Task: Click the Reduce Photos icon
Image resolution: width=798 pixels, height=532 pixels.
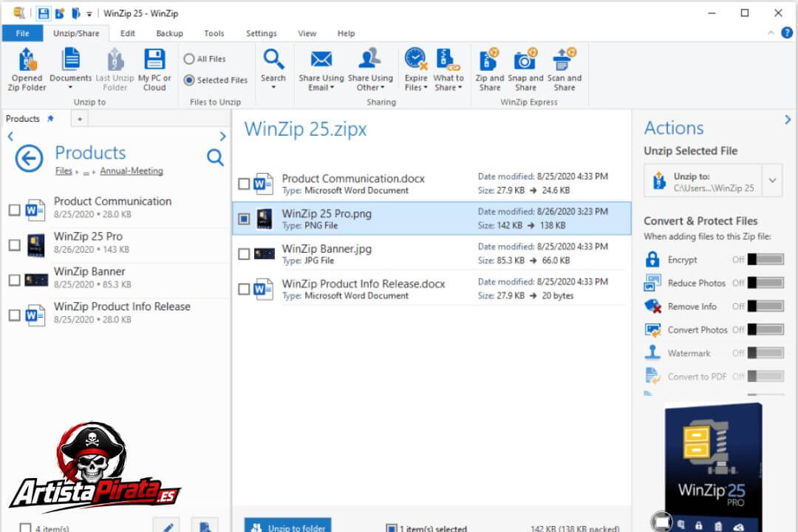Action: coord(652,282)
